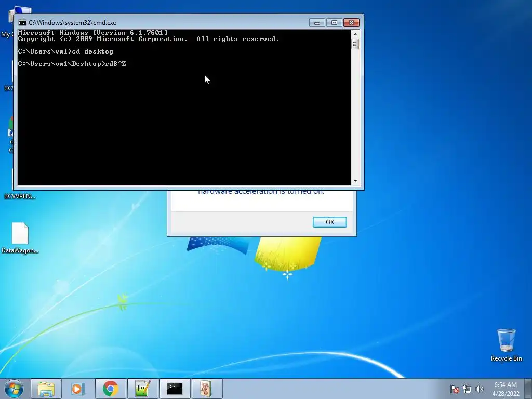532x399 pixels.
Task: Click the cmd scrollbar down arrow
Action: 355,181
